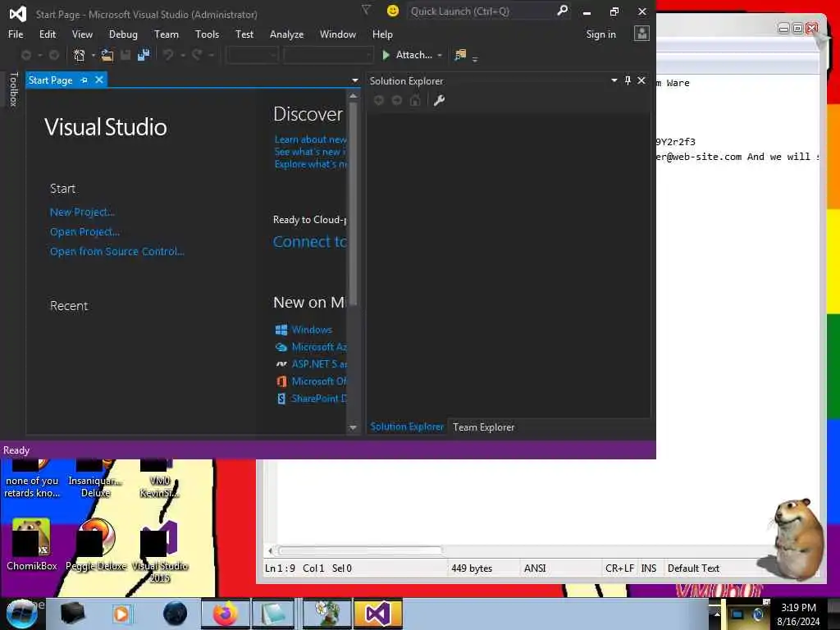Screen dimensions: 840x630
Task: Click the Connect to cloud link
Action: tap(309, 242)
